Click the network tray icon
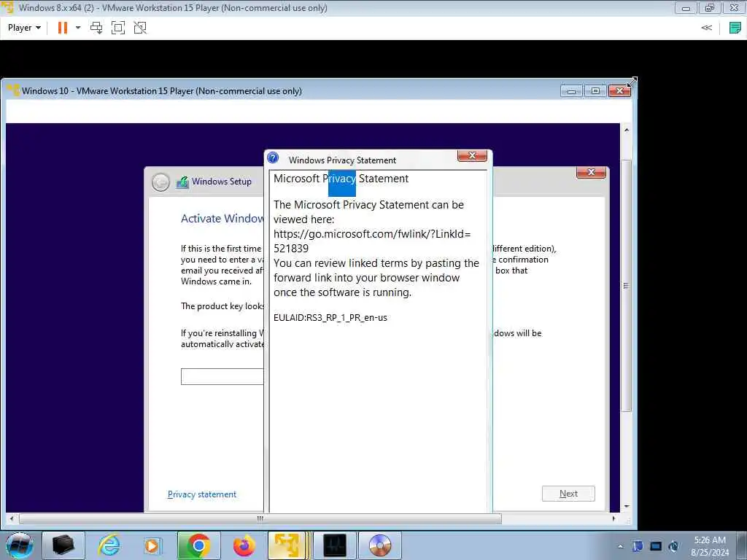Image resolution: width=747 pixels, height=560 pixels. (x=656, y=546)
